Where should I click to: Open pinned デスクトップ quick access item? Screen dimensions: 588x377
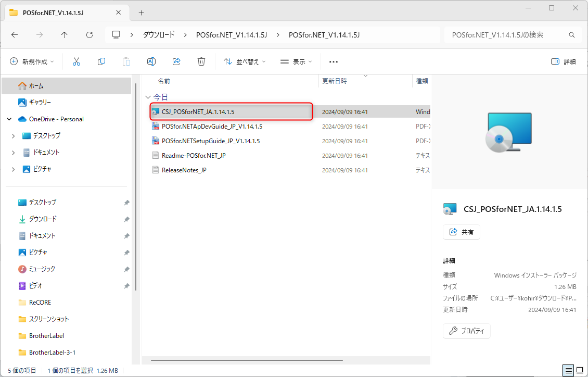click(67, 202)
